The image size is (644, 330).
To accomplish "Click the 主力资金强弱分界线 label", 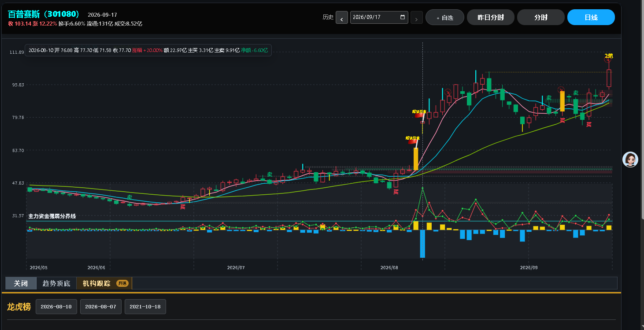I will coord(52,216).
